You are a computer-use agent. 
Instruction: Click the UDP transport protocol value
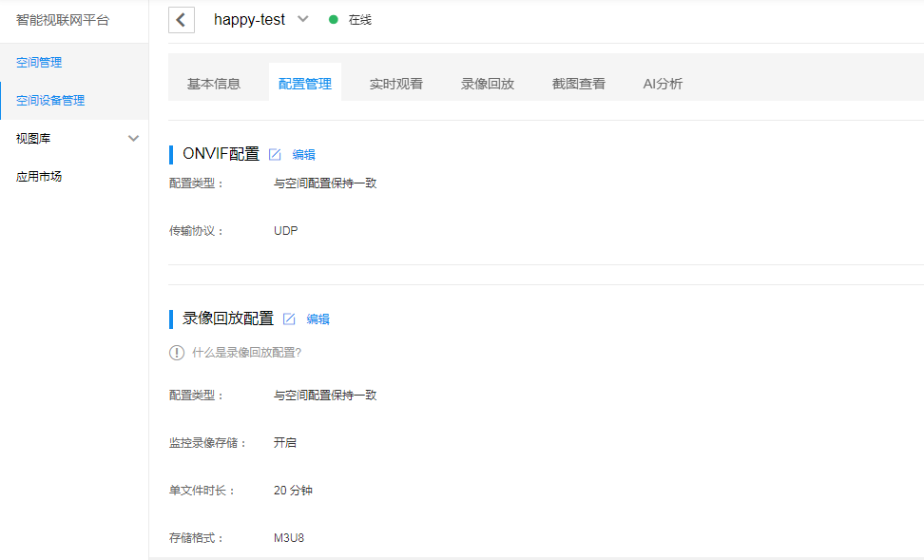(286, 230)
